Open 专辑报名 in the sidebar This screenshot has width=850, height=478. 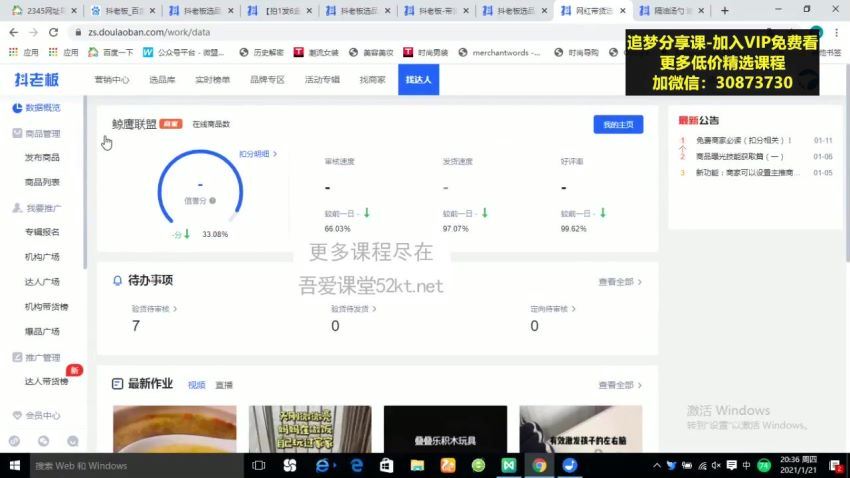[x=42, y=232]
